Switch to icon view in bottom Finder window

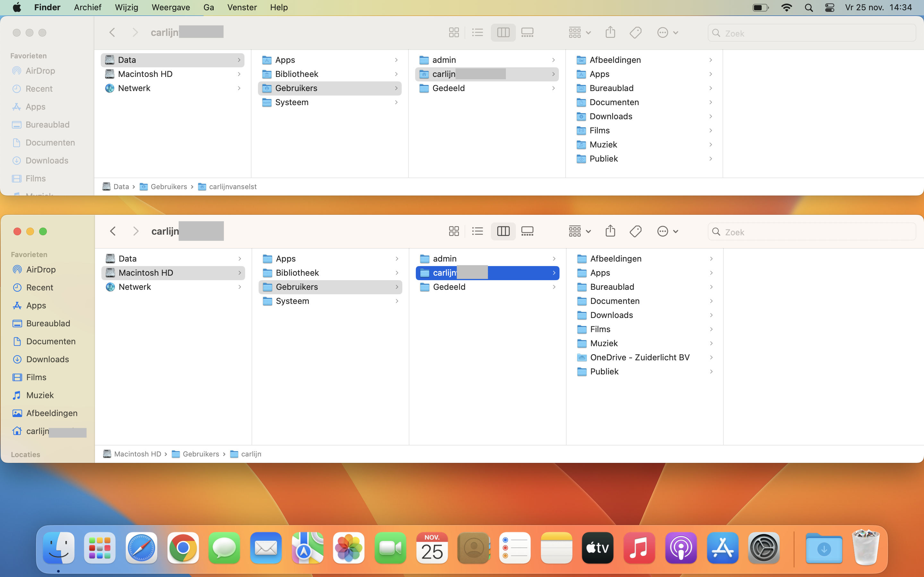(454, 231)
